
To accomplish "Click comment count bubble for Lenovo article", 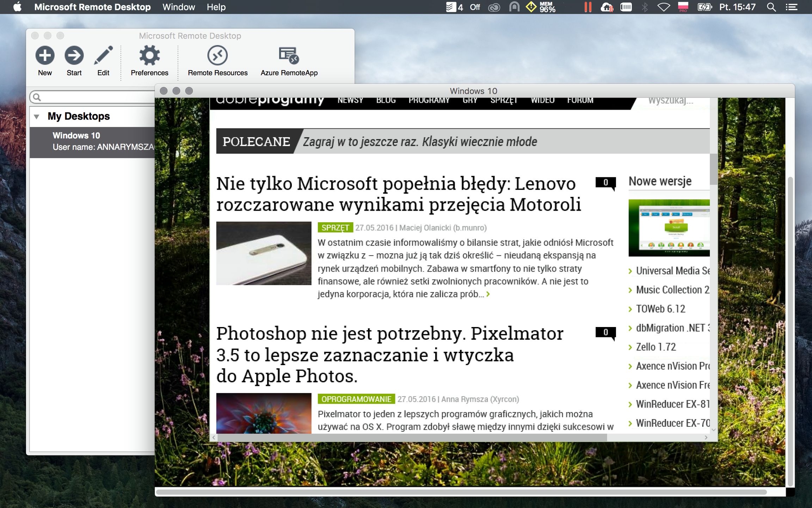I will point(605,183).
